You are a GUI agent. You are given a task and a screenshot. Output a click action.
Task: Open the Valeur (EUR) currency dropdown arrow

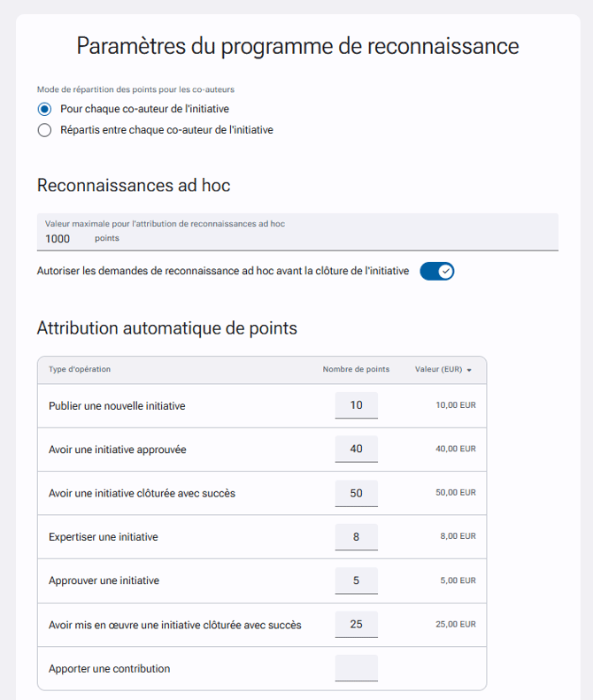[469, 370]
